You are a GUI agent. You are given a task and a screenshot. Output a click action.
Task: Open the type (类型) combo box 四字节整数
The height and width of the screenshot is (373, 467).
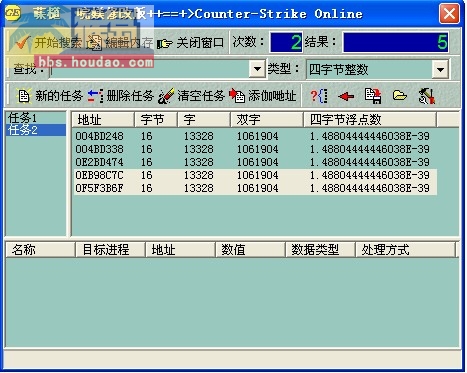377,70
